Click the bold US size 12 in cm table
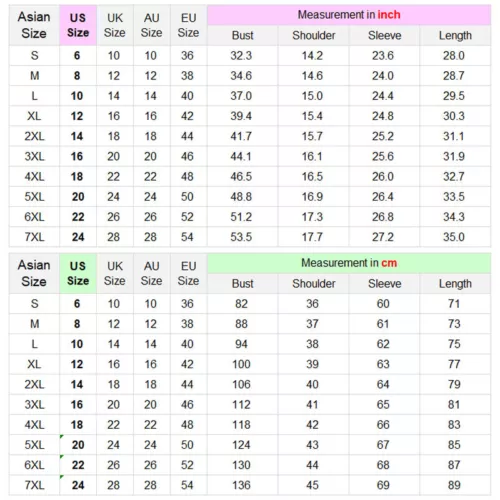500x500 pixels. tap(77, 364)
